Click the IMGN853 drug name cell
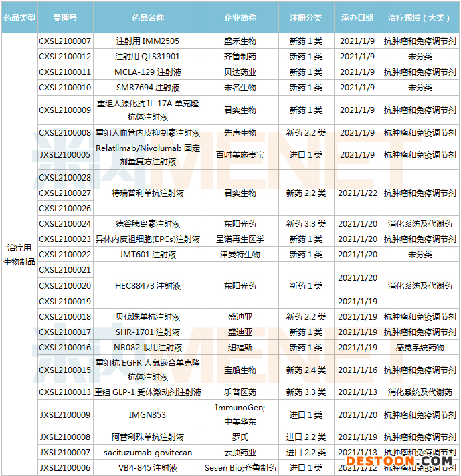 147,414
